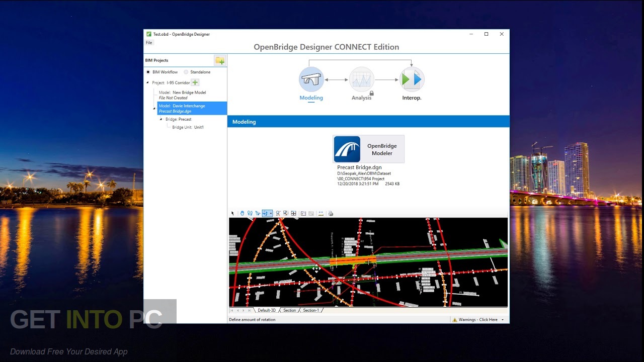Select the Standalone radio button
Screen dimensions: 644x362
186,72
